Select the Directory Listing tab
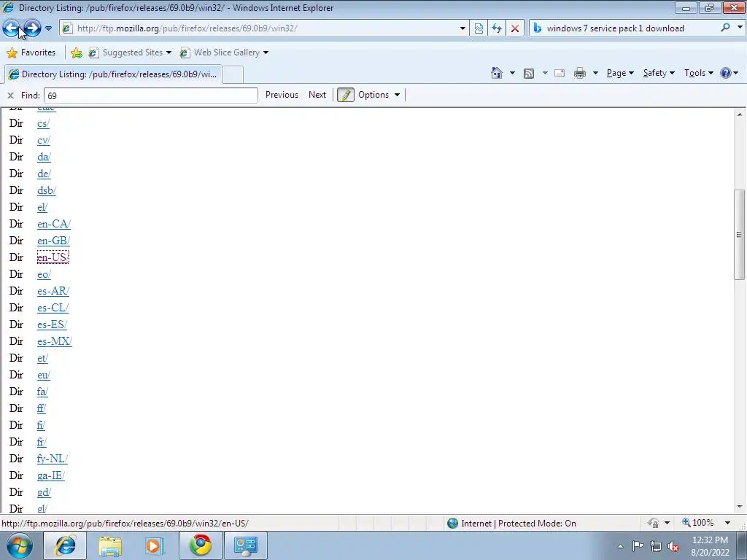This screenshot has width=747, height=560. pos(113,74)
